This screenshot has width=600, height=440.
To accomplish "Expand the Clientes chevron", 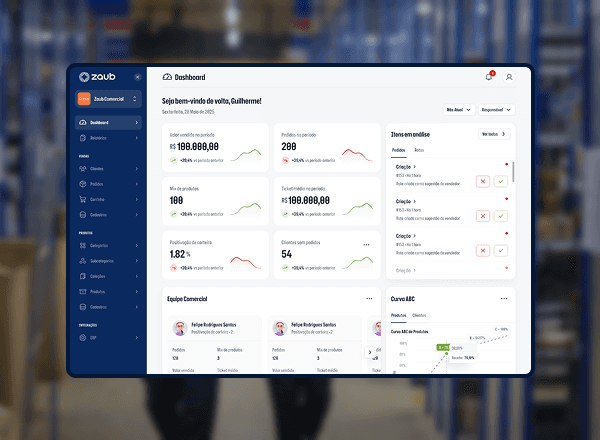I will tap(137, 168).
